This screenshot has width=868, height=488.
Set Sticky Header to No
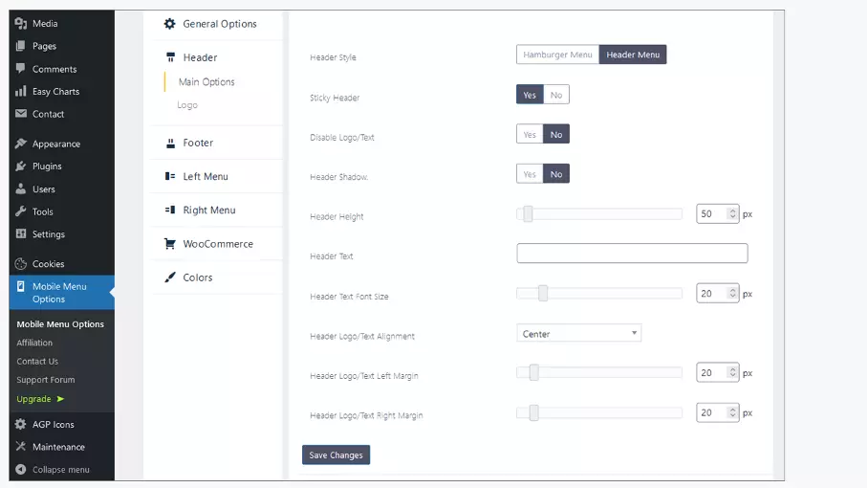coord(556,95)
